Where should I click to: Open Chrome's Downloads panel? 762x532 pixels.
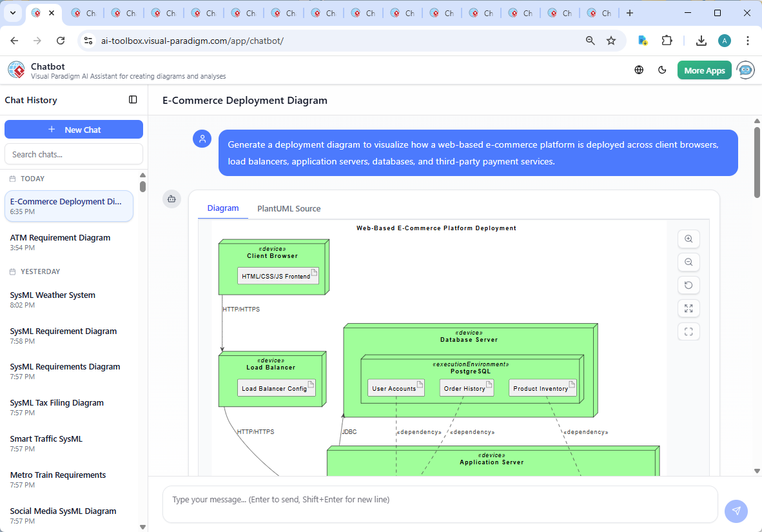(701, 40)
